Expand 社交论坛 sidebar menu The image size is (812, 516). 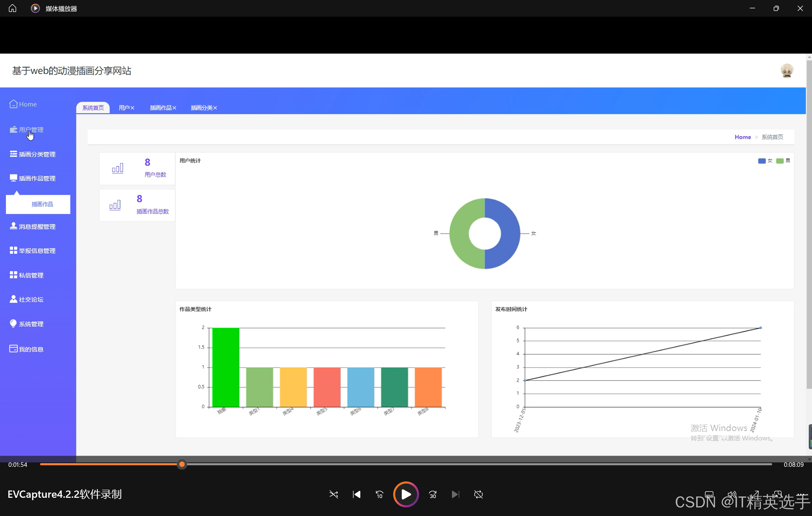(27, 300)
